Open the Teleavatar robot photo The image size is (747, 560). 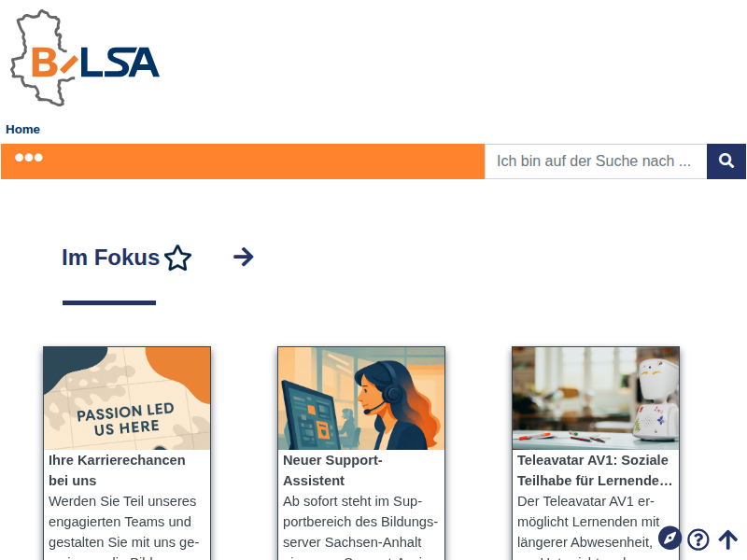(596, 399)
